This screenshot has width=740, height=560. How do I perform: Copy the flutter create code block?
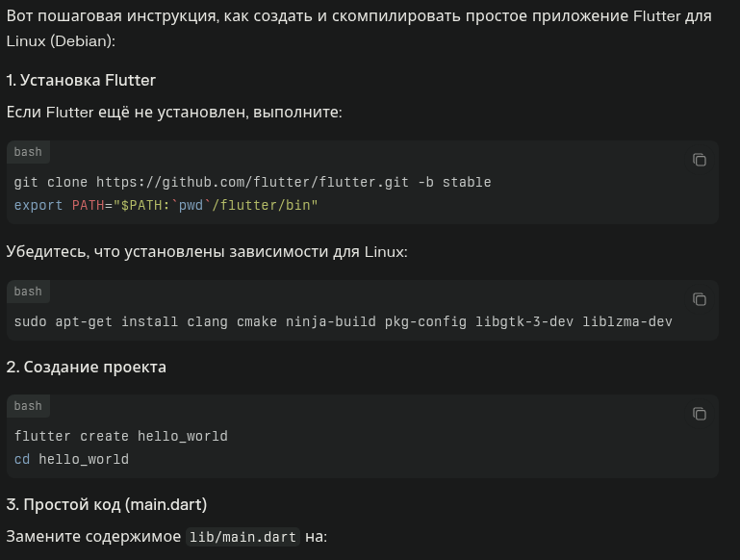(700, 414)
